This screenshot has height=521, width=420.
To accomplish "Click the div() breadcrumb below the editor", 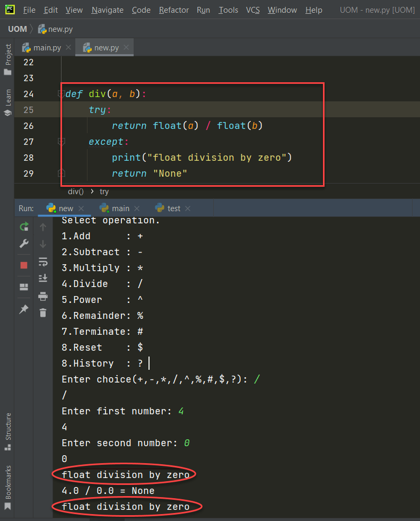I will (x=76, y=192).
